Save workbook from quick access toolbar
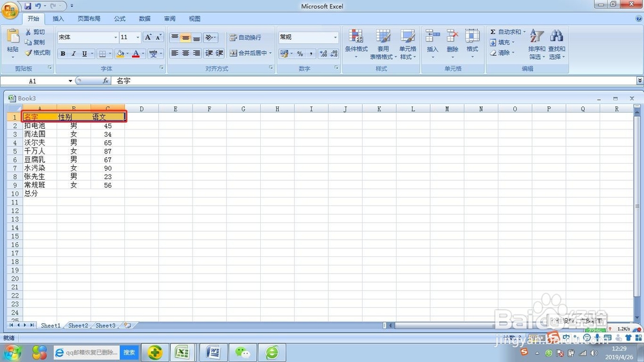Viewport: 644px width, 362px height. [28, 6]
